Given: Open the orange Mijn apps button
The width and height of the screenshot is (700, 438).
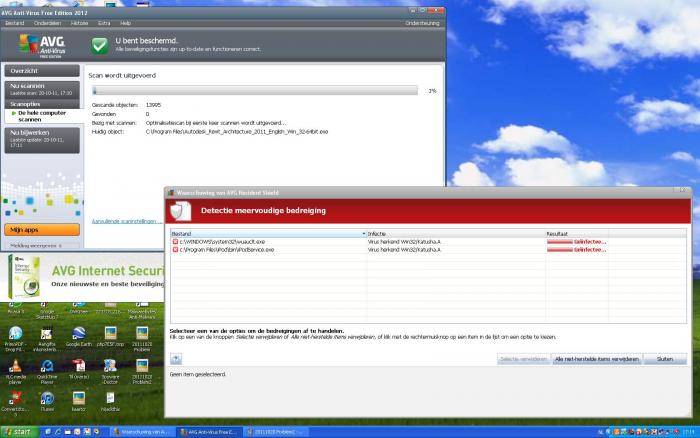Looking at the screenshot, I should pyautogui.click(x=42, y=229).
